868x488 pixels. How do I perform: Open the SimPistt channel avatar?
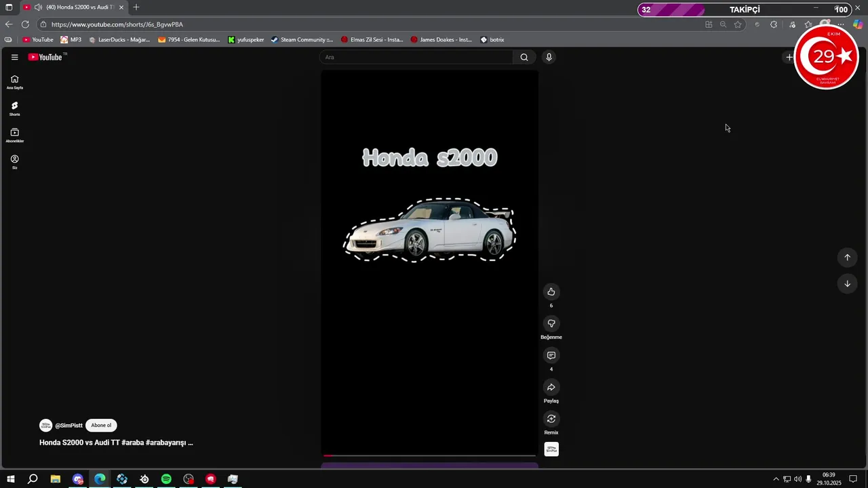pyautogui.click(x=45, y=425)
